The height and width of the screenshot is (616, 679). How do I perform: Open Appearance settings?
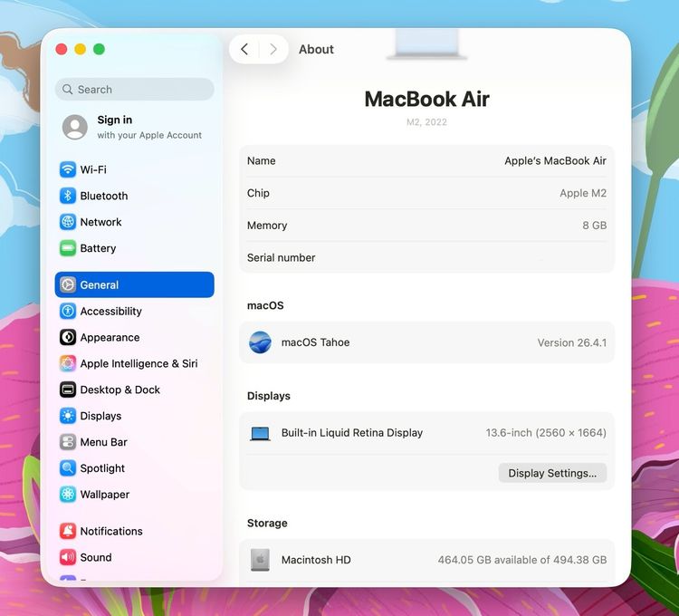click(x=134, y=337)
